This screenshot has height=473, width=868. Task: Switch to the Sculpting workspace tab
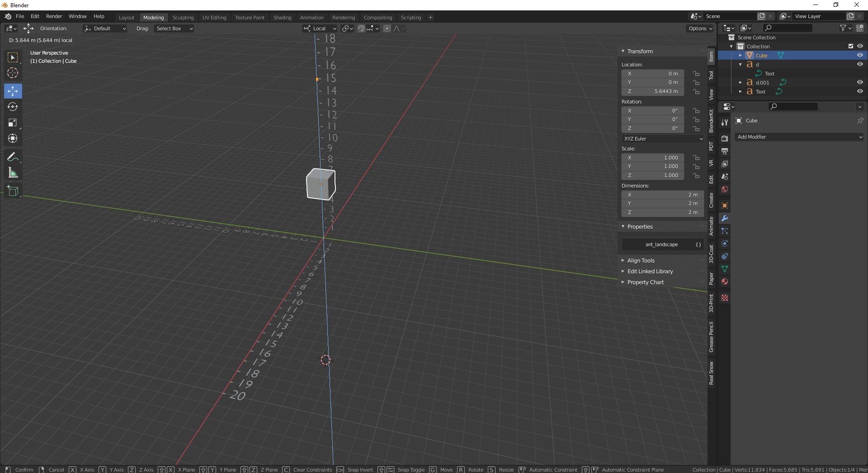click(x=183, y=18)
